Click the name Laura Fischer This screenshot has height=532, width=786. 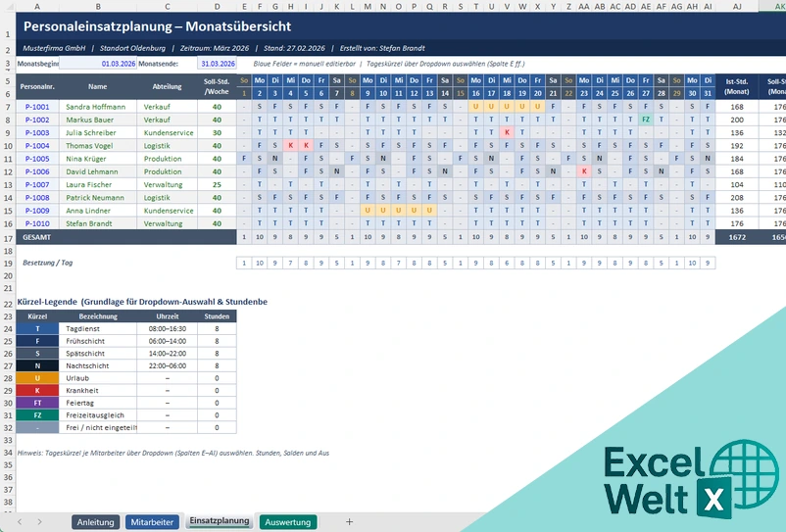89,185
